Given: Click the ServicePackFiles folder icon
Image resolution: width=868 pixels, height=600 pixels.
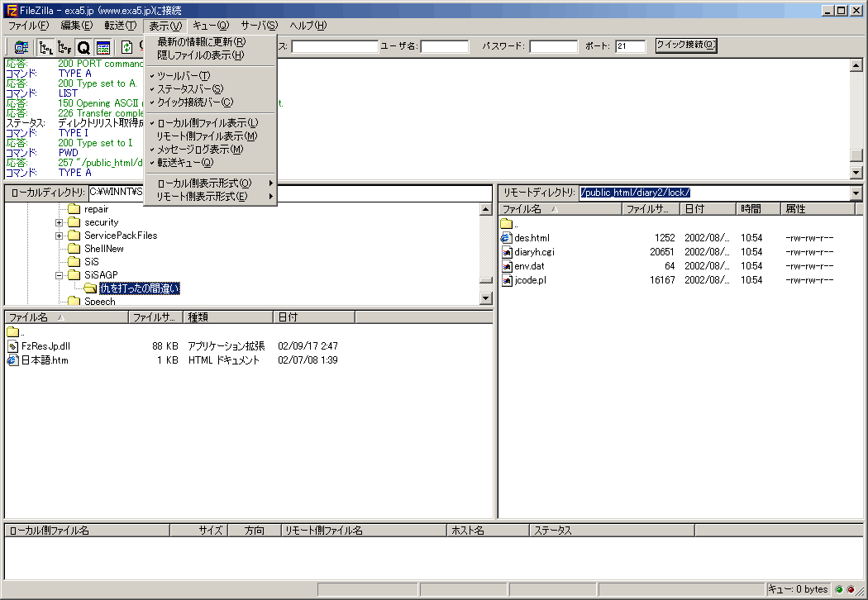Looking at the screenshot, I should point(74,236).
